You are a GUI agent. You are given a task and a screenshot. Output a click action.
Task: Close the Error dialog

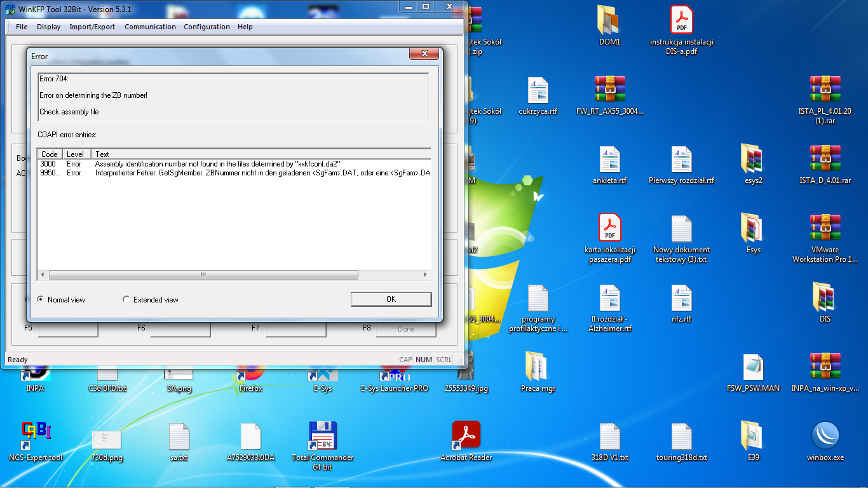pos(423,55)
